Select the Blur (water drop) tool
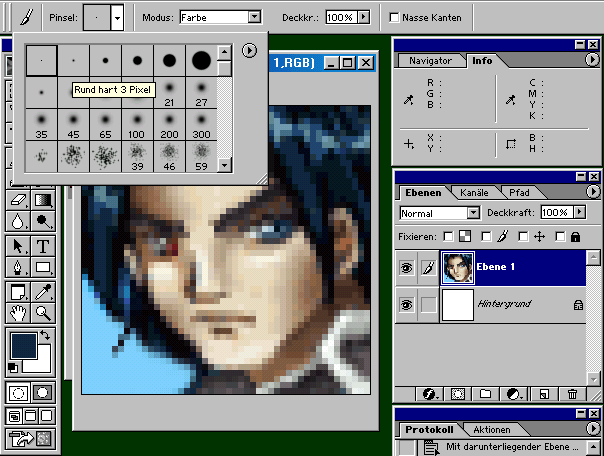The image size is (604, 456). click(x=18, y=221)
